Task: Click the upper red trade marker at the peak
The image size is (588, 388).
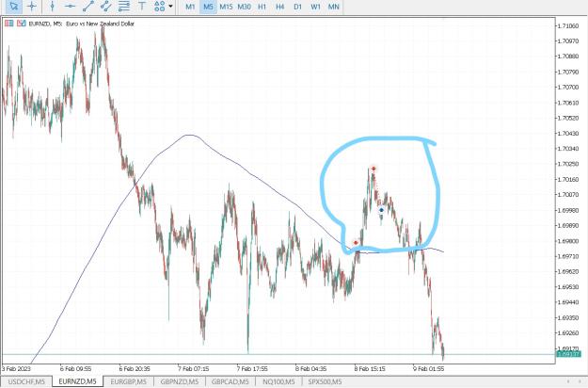Action: (373, 169)
